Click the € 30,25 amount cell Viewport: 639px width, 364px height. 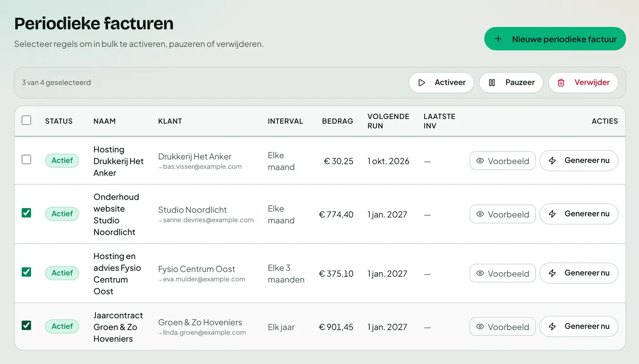(338, 161)
